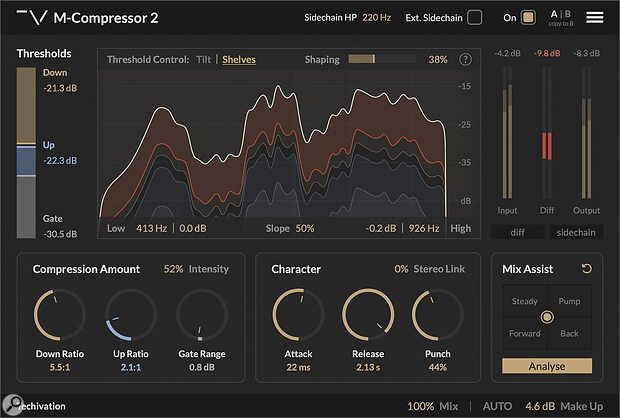Click the magnifier icon at bottom left

[13, 405]
